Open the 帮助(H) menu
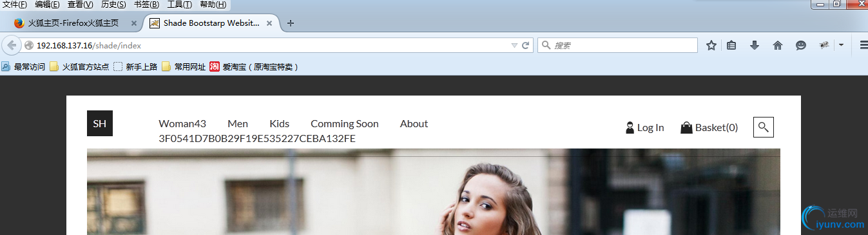Image resolution: width=868 pixels, height=235 pixels. click(213, 5)
